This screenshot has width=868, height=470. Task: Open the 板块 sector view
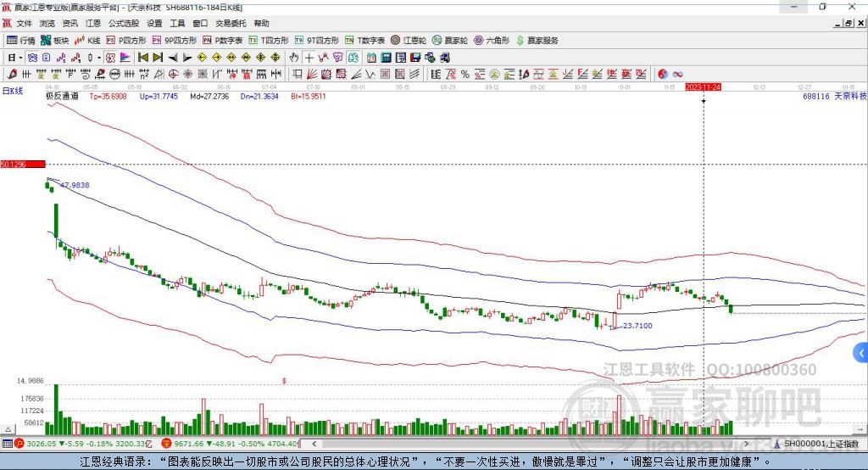54,41
